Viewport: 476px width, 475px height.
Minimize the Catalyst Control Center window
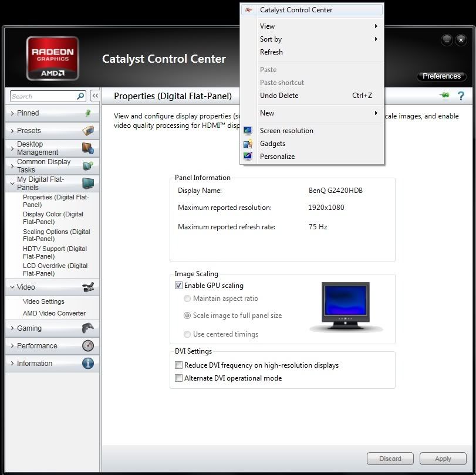[x=447, y=40]
